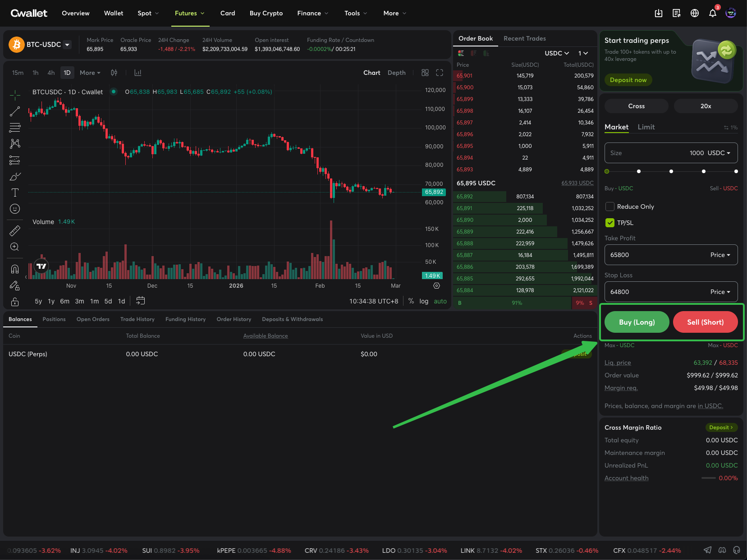Image resolution: width=747 pixels, height=560 pixels.
Task: Select the trend line drawing tool
Action: pyautogui.click(x=15, y=111)
